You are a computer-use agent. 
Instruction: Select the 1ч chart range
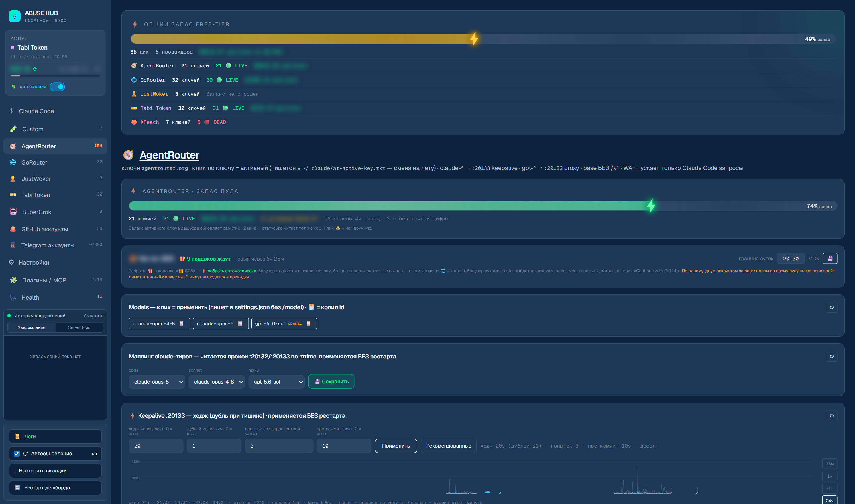(830, 476)
